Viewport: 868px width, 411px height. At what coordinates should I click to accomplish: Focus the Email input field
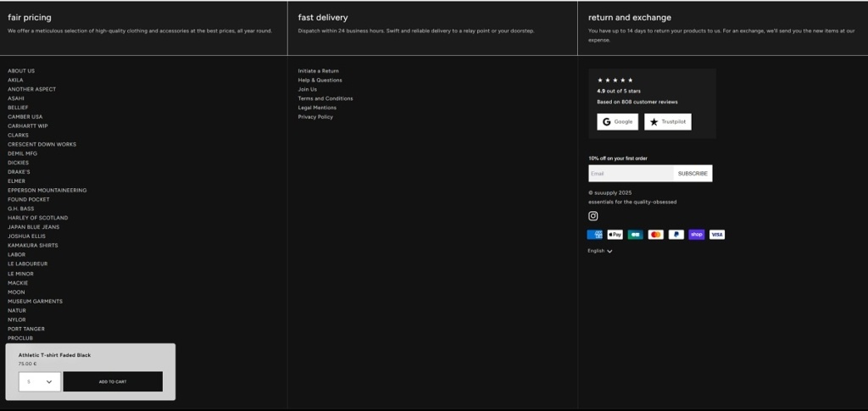(631, 174)
